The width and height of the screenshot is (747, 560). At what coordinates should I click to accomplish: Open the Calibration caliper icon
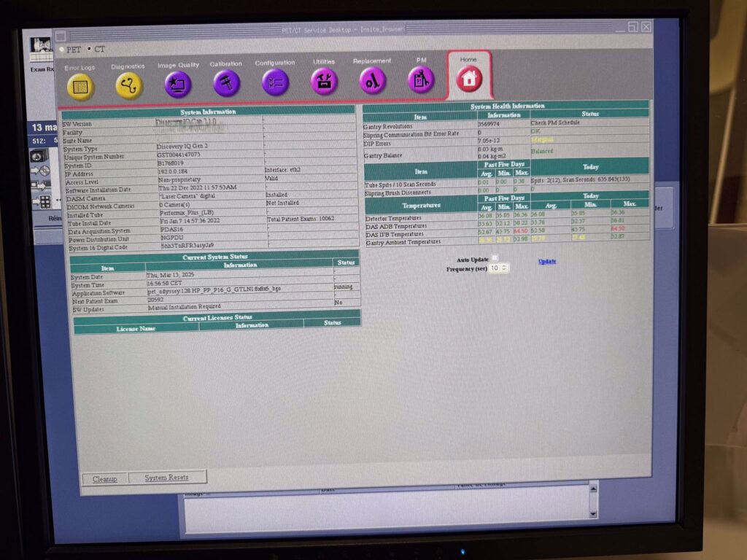[x=227, y=83]
